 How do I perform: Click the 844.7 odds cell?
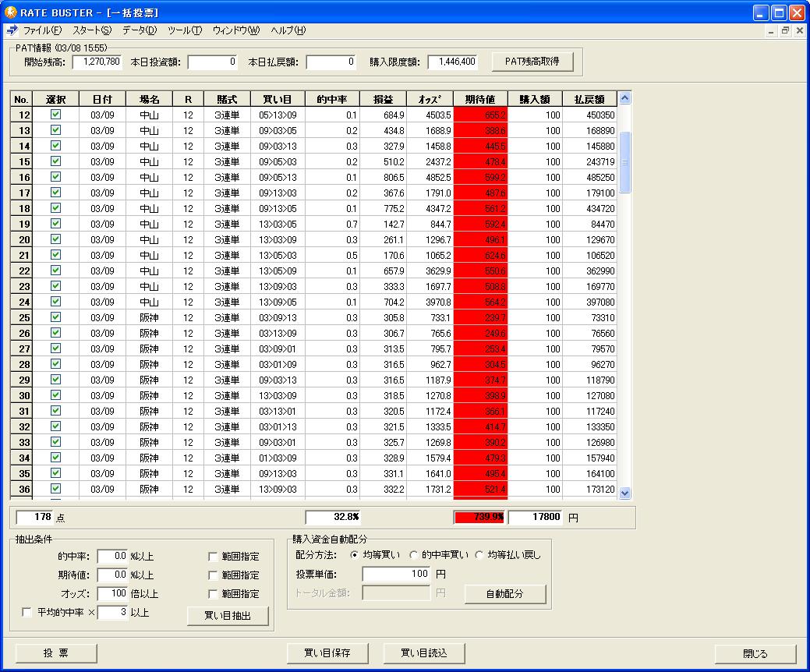[x=430, y=225]
